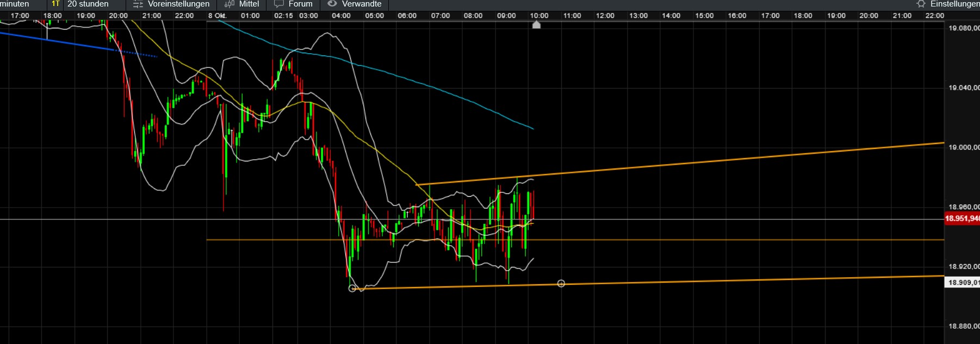Click the 19.080,00 price axis label
The height and width of the screenshot is (344, 980).
[964, 28]
